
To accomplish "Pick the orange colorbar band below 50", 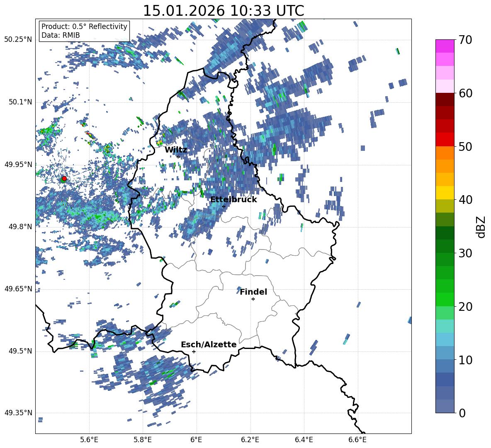I will [445, 153].
